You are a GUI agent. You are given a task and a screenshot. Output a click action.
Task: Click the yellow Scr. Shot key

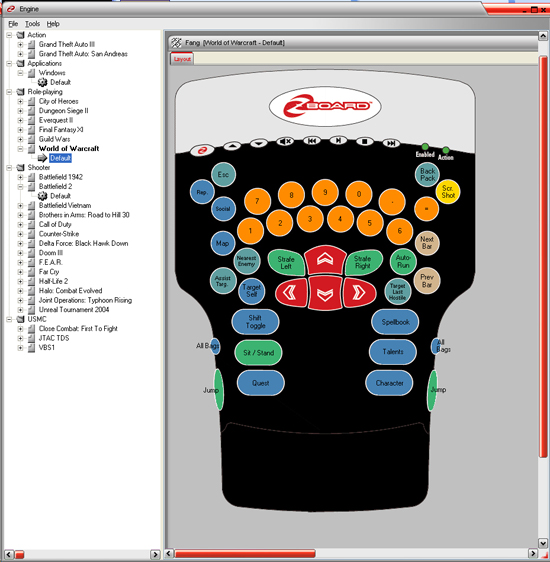[448, 192]
